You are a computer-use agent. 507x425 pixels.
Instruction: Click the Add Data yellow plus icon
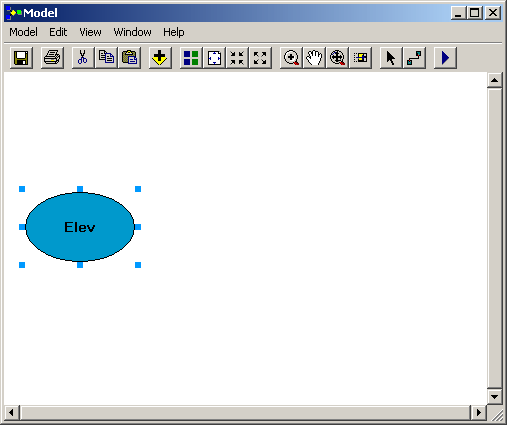pyautogui.click(x=160, y=58)
